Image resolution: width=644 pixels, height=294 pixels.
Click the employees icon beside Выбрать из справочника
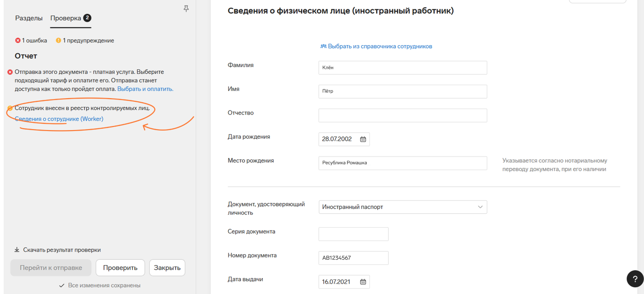tap(323, 46)
